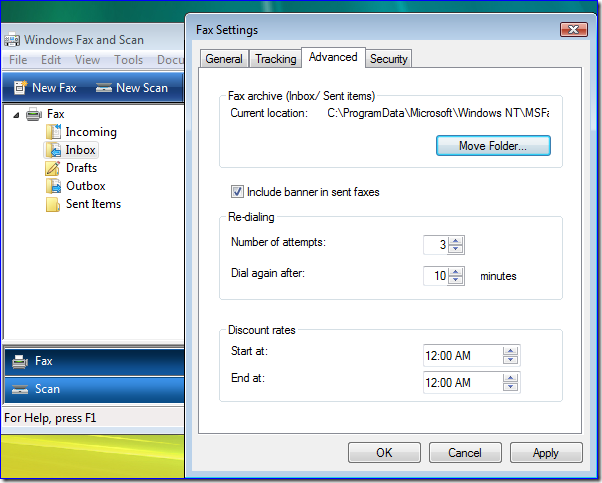
Task: Open the partially visible Document menu
Action: pos(170,60)
